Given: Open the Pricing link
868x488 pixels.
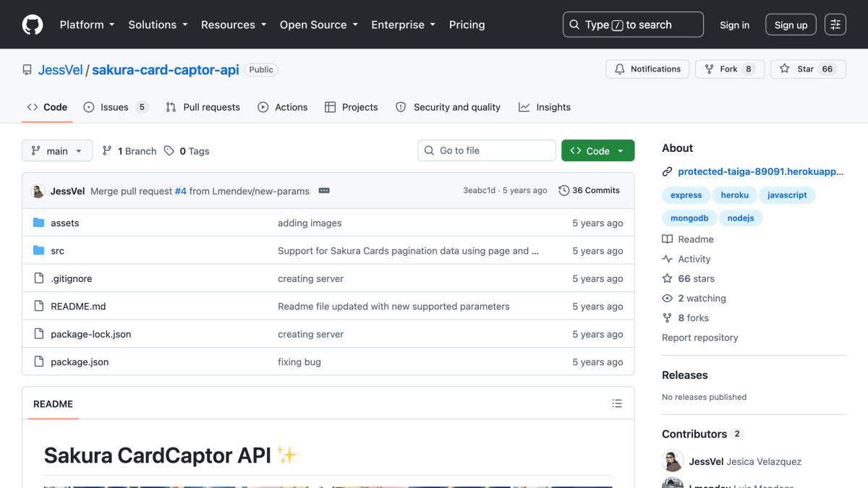Looking at the screenshot, I should point(467,25).
